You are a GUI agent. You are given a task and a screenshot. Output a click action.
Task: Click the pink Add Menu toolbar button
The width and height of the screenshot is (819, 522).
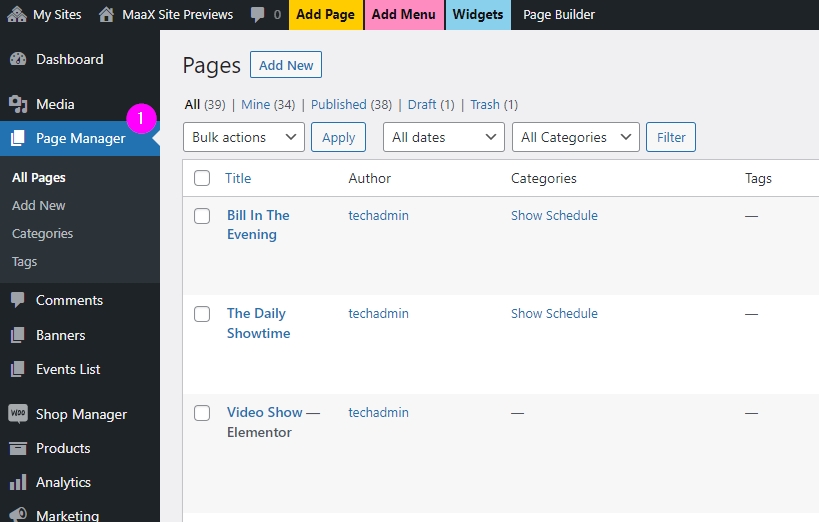point(404,15)
